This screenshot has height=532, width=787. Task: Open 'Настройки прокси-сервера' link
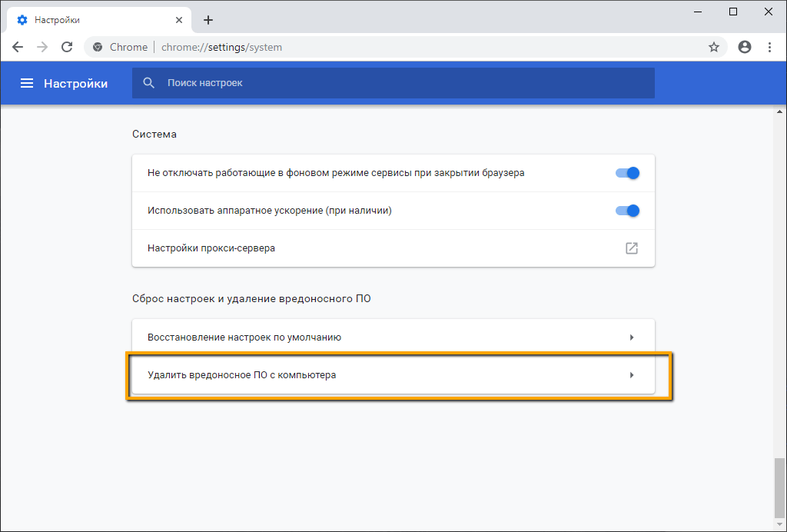pos(211,248)
